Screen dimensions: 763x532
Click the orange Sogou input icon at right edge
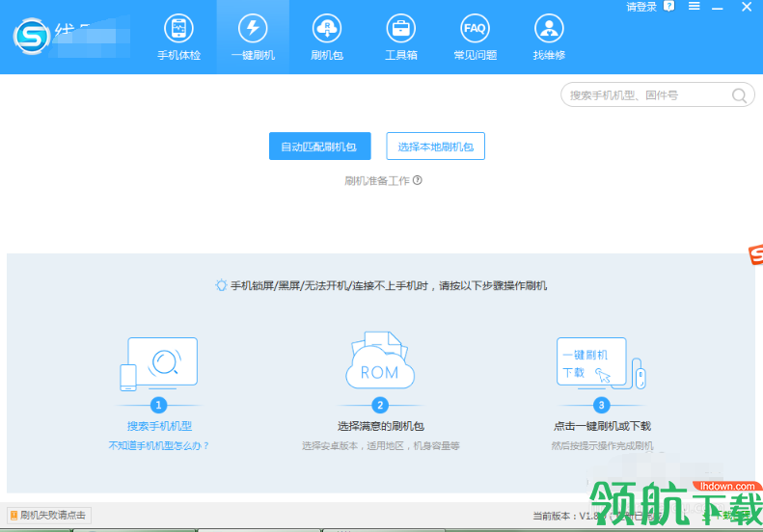pos(755,254)
